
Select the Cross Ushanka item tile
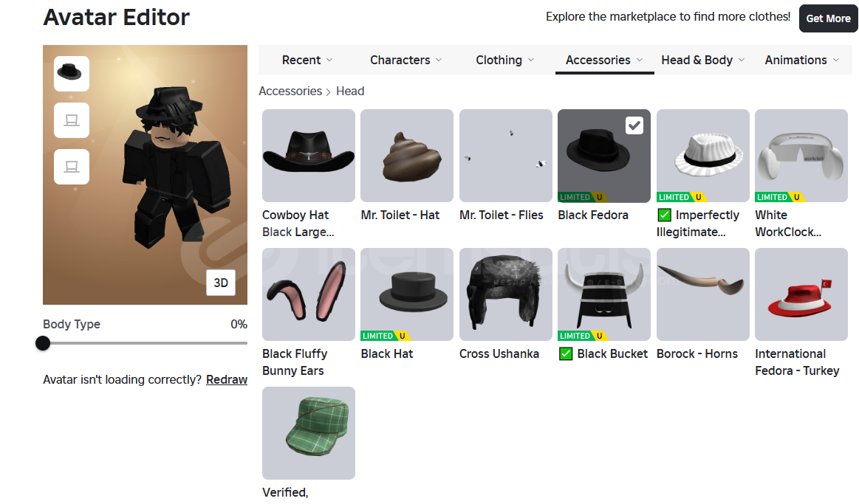506,294
